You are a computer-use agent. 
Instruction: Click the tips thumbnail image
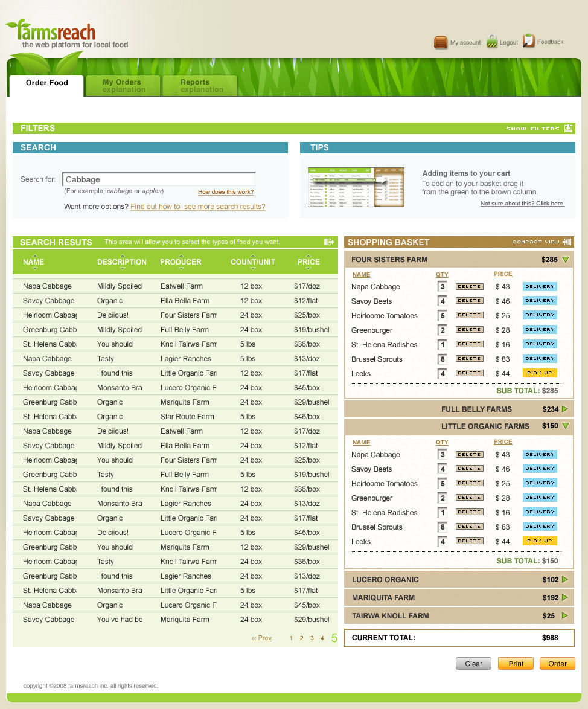tap(356, 188)
